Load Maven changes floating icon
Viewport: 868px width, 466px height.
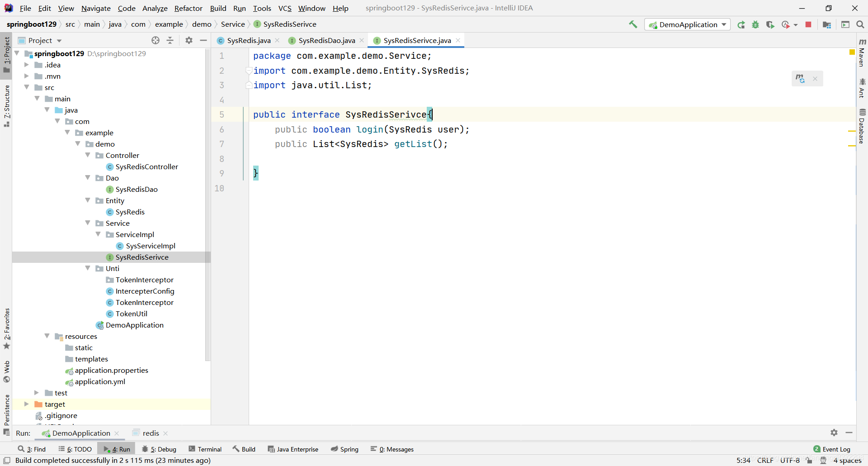(x=800, y=79)
